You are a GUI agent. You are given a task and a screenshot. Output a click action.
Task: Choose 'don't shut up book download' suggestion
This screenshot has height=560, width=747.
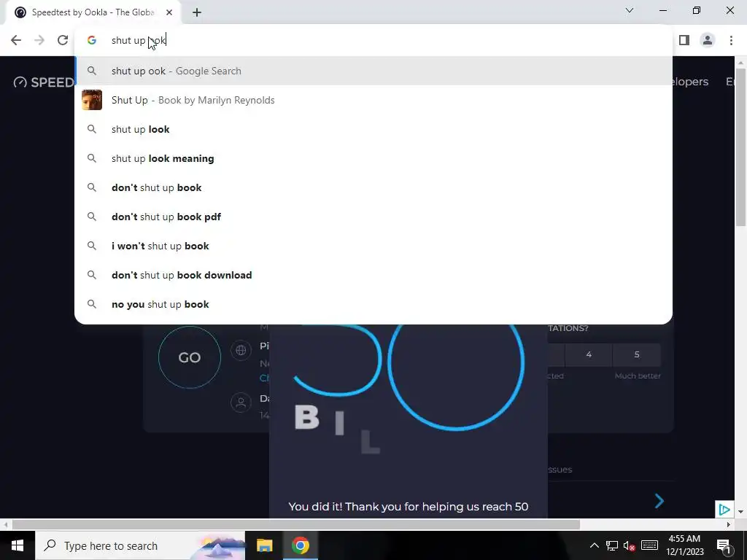click(373, 275)
